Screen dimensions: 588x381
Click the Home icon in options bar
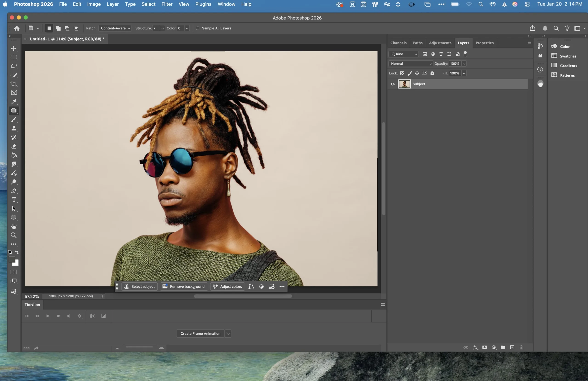[17, 28]
